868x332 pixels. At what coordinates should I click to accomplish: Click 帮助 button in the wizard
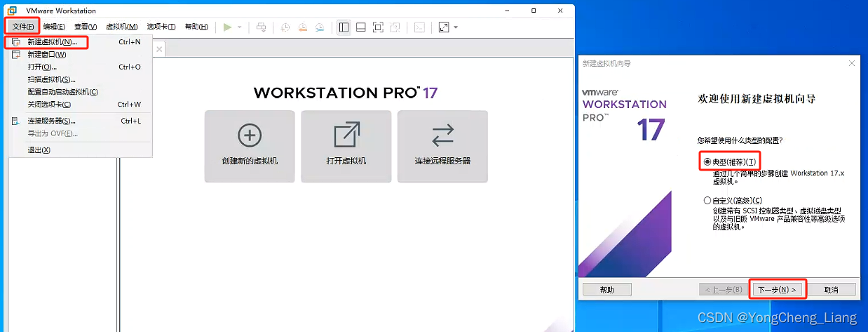point(607,289)
